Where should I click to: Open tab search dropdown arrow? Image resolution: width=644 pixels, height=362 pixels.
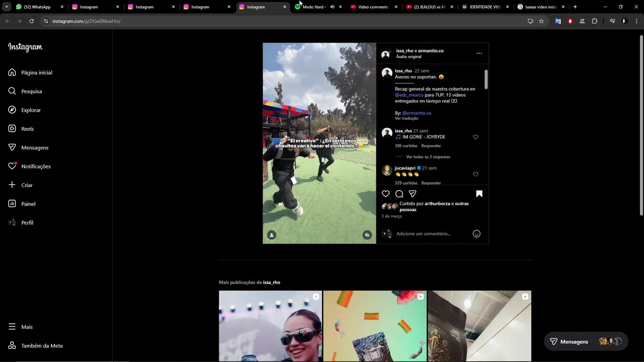pyautogui.click(x=7, y=7)
